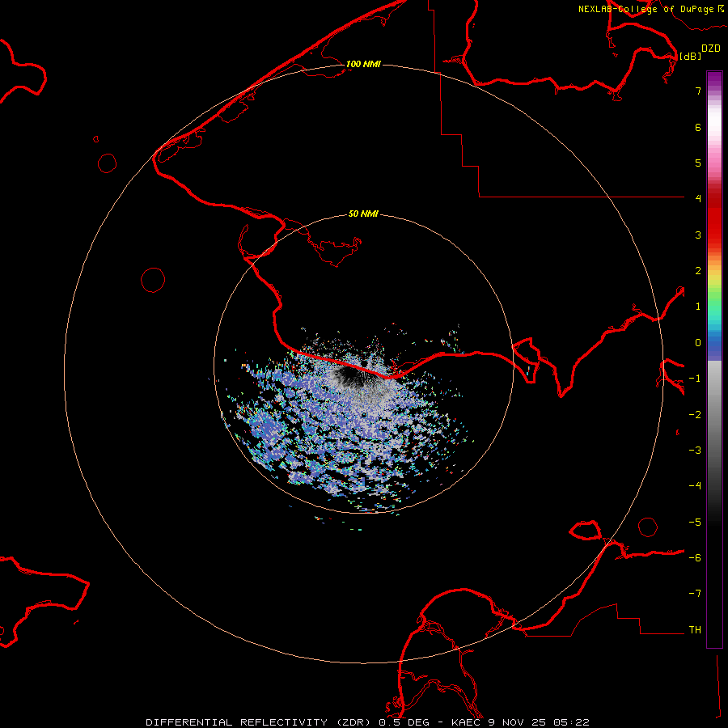Click the 5 value on the color scale

698,163
